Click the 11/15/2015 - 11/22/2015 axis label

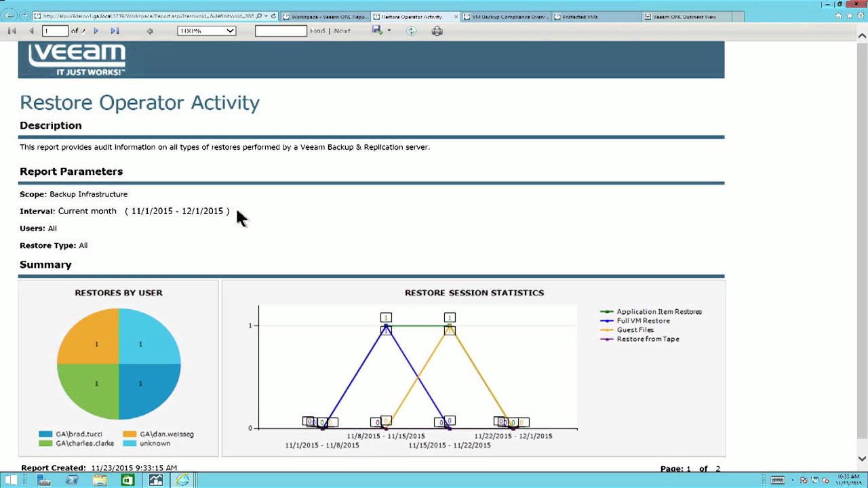click(x=450, y=445)
